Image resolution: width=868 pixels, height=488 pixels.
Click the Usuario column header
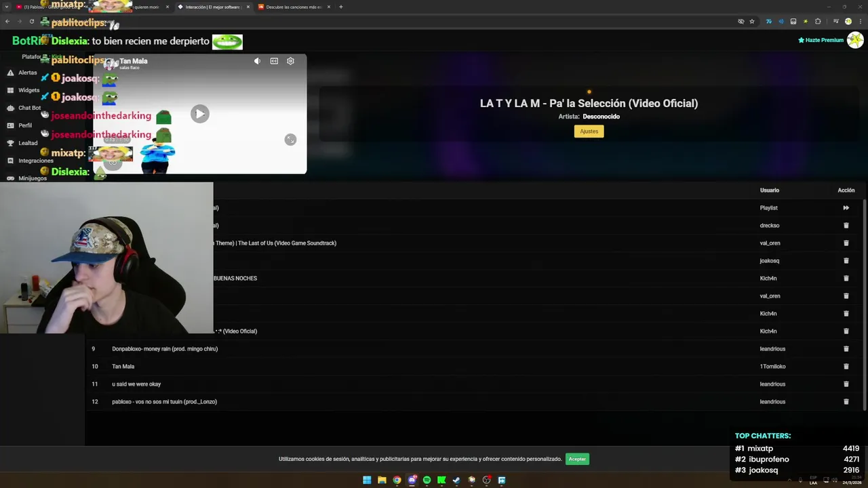[769, 190]
